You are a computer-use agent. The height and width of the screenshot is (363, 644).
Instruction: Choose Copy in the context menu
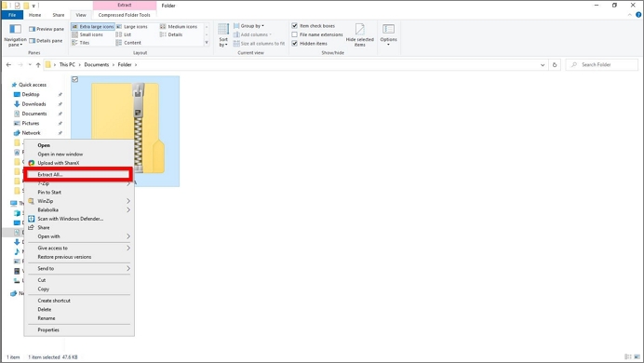coord(79,289)
